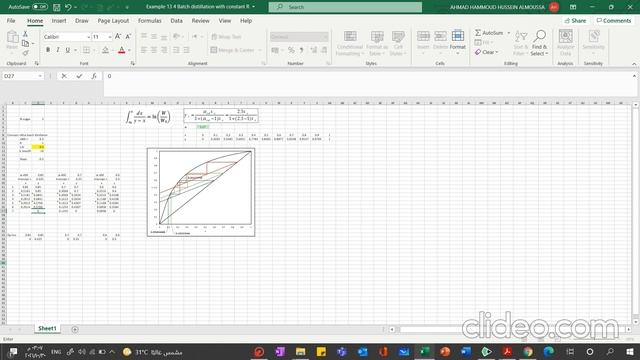Screen dimensions: 640x360
Task: Open File Explorer from the taskbar
Action: [300, 351]
